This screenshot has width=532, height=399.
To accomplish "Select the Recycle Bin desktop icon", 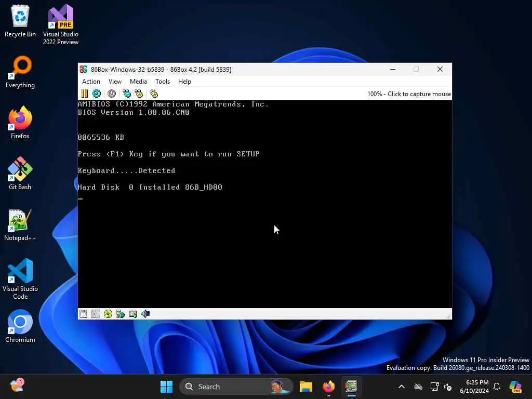I will tap(20, 21).
